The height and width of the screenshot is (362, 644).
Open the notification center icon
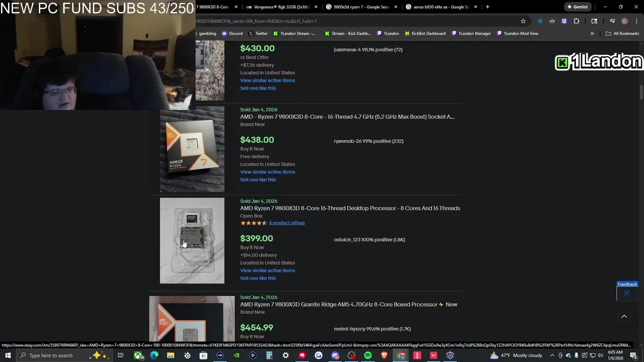(x=633, y=355)
